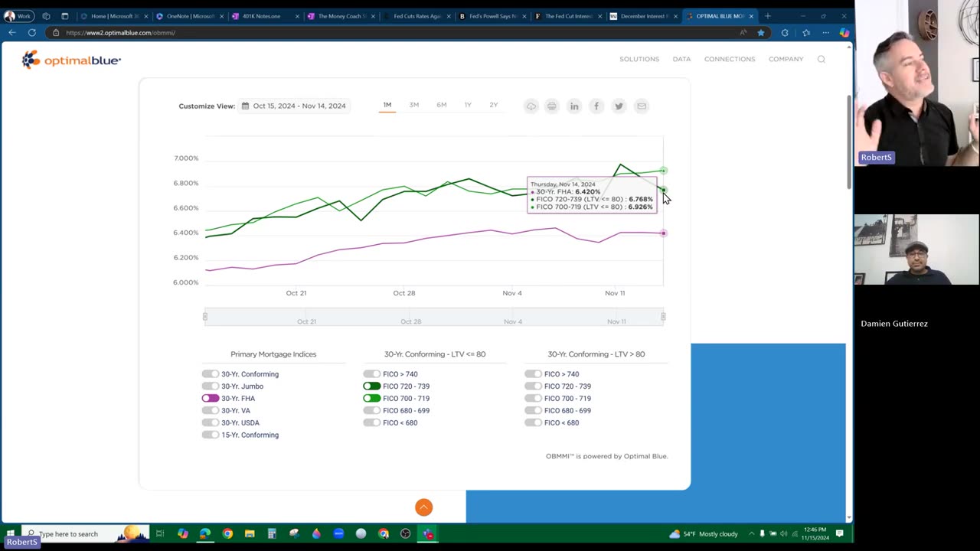Image resolution: width=980 pixels, height=551 pixels.
Task: Click left handle of chart range slider
Action: (x=204, y=316)
